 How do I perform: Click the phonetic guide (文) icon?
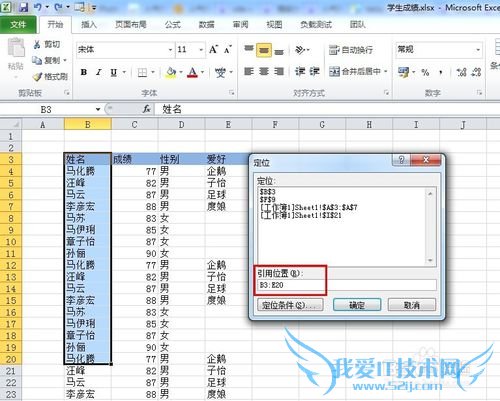(x=220, y=72)
